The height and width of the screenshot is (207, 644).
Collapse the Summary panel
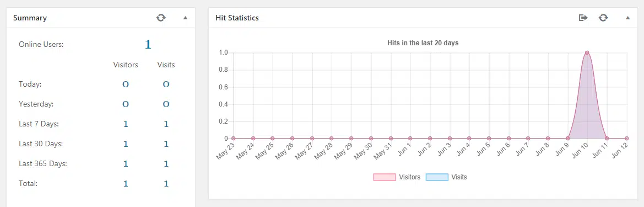click(x=185, y=18)
